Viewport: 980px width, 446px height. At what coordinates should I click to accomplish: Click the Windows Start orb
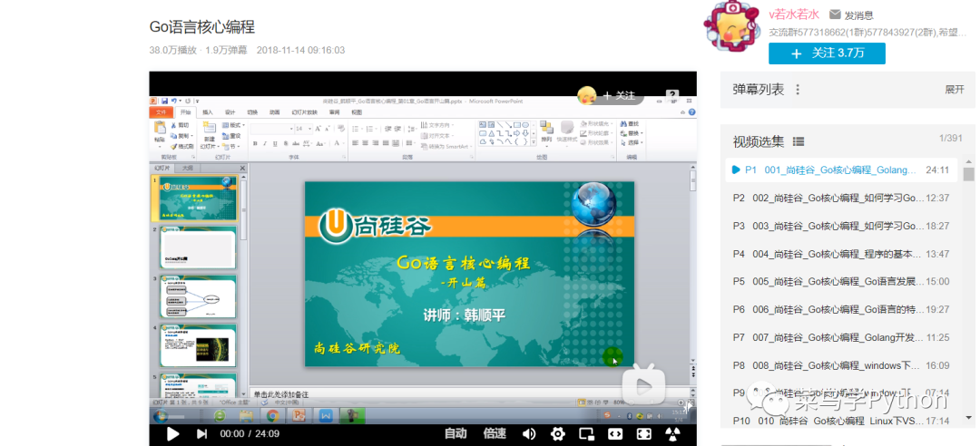[161, 416]
